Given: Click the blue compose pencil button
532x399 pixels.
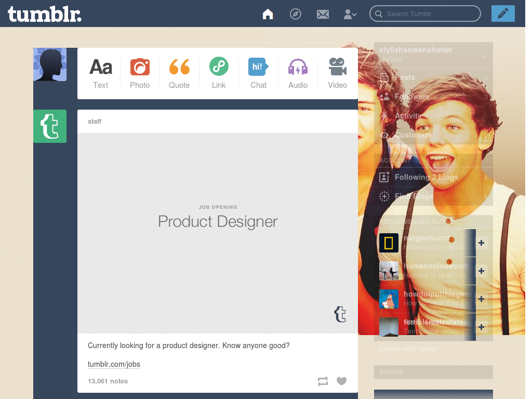Looking at the screenshot, I should [x=503, y=14].
